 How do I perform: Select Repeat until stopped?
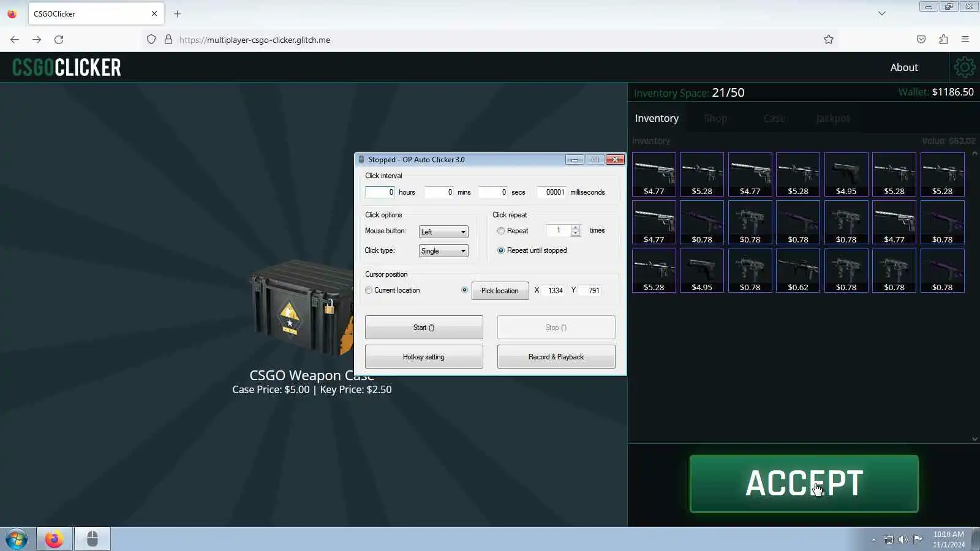pos(501,250)
